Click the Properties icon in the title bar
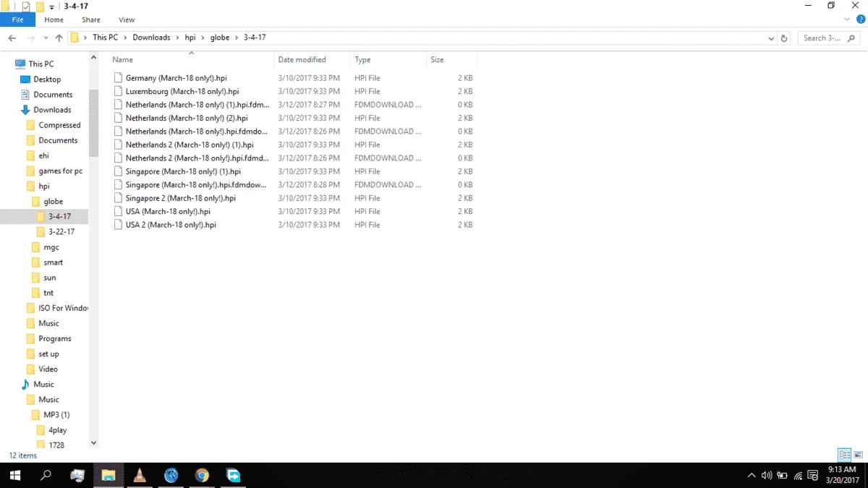Image resolution: width=868 pixels, height=488 pixels. tap(26, 6)
